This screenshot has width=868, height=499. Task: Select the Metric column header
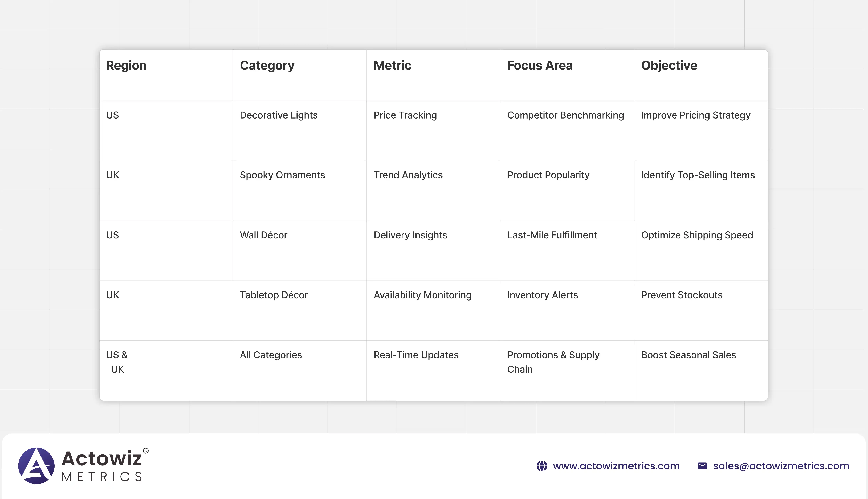pyautogui.click(x=392, y=66)
